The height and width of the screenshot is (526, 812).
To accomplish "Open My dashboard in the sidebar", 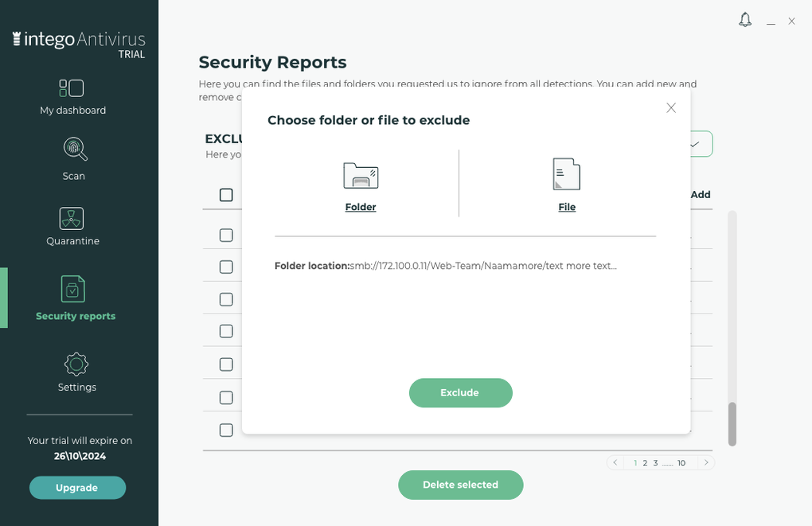I will click(x=72, y=97).
